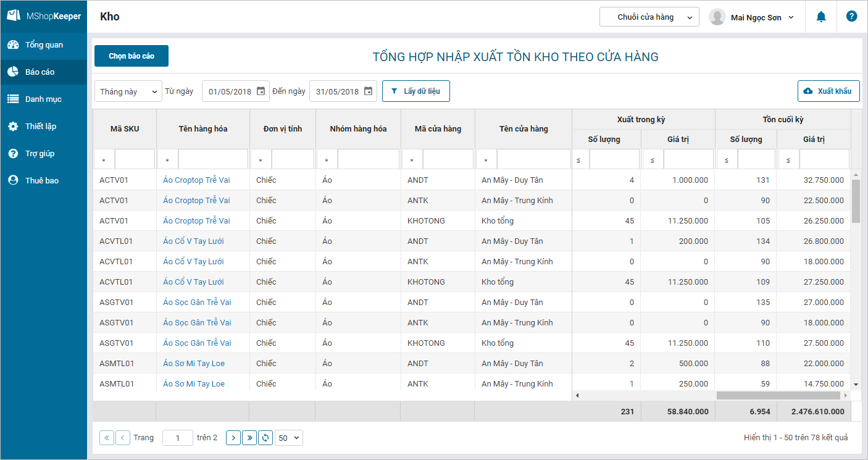This screenshot has width=868, height=460.
Task: Open the help question mark icon
Action: coord(852,17)
